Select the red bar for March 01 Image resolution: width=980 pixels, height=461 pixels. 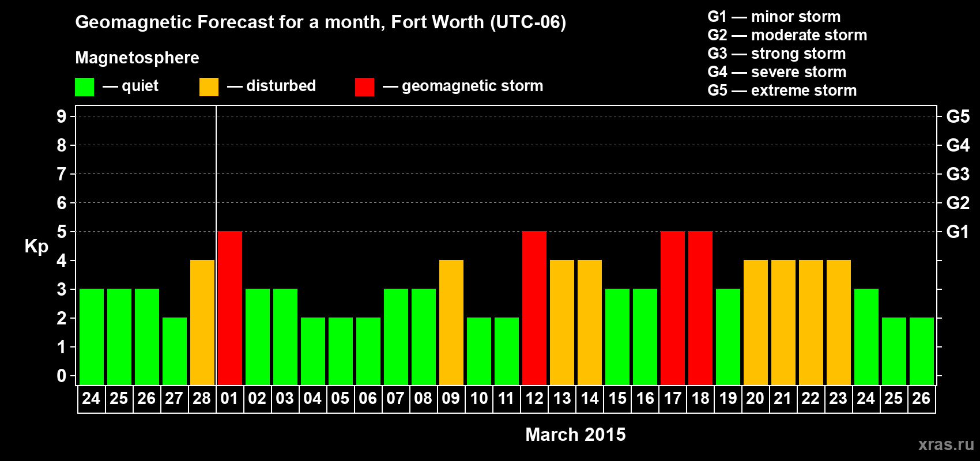tap(230, 308)
